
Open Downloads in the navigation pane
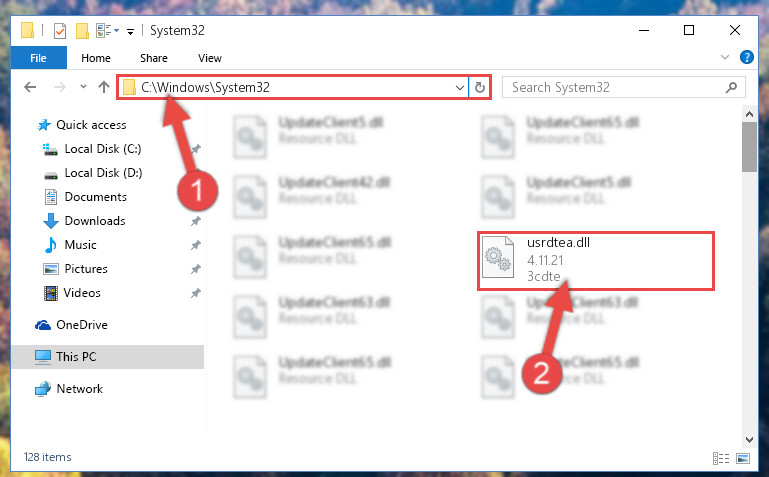(x=95, y=221)
